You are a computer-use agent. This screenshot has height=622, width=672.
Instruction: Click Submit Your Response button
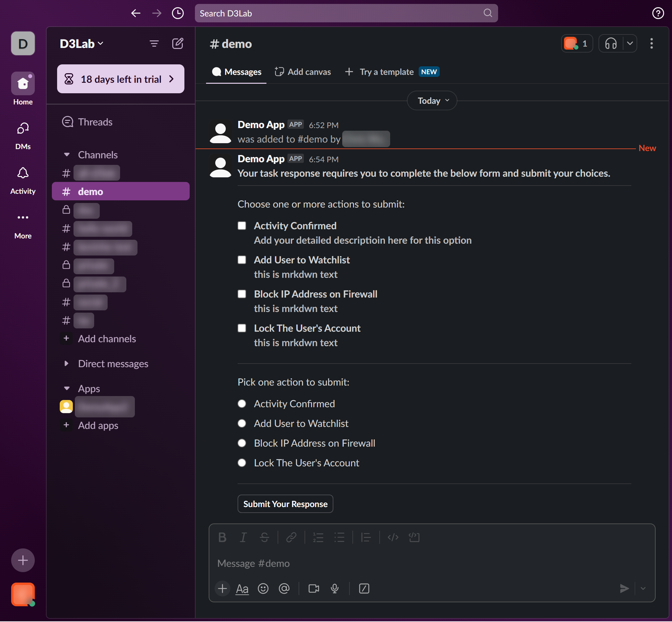click(x=285, y=504)
